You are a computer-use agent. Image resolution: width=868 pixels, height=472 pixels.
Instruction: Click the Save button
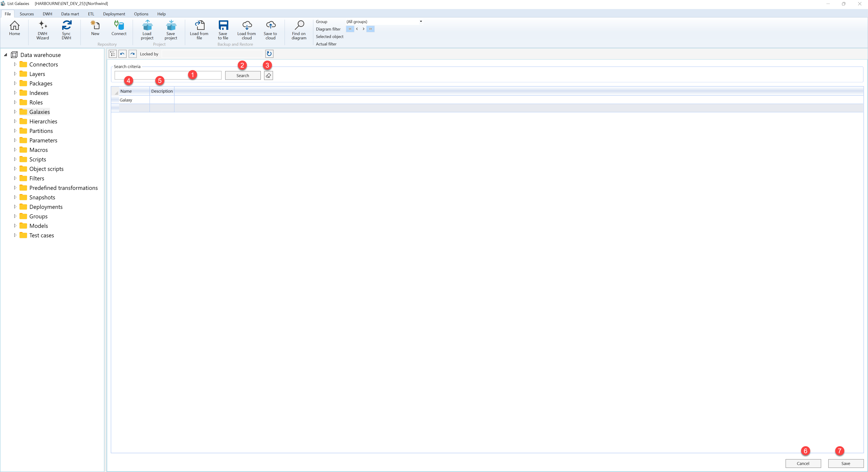tap(846, 463)
